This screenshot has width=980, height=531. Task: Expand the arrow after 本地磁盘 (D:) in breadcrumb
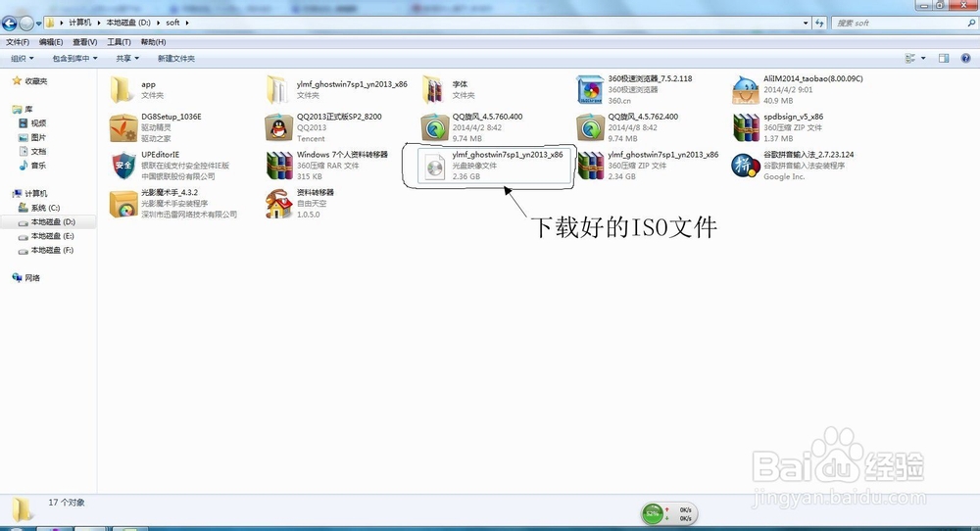[159, 23]
